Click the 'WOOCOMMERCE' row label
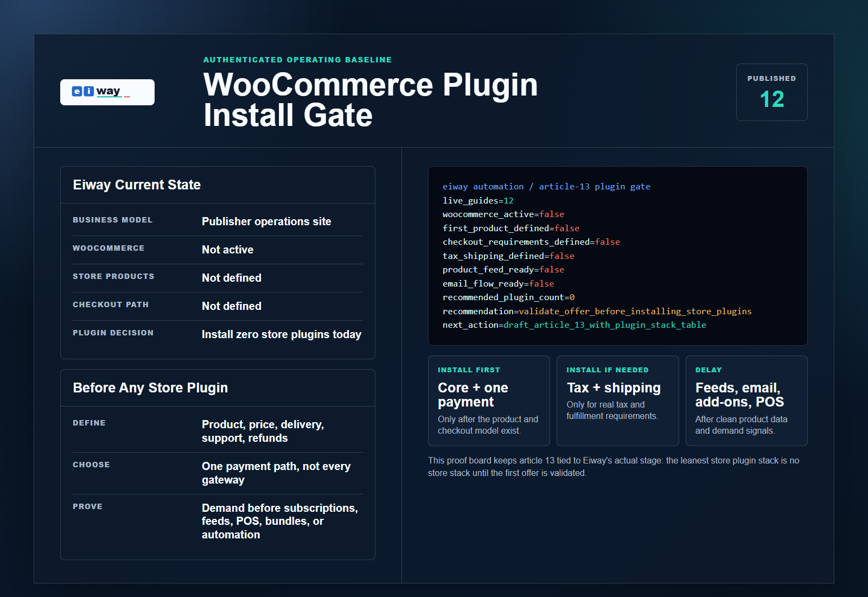Image resolution: width=868 pixels, height=597 pixels. click(108, 248)
